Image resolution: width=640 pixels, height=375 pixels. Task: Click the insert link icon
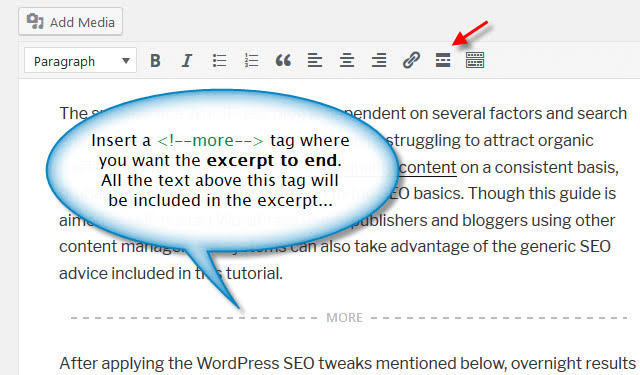click(x=411, y=60)
